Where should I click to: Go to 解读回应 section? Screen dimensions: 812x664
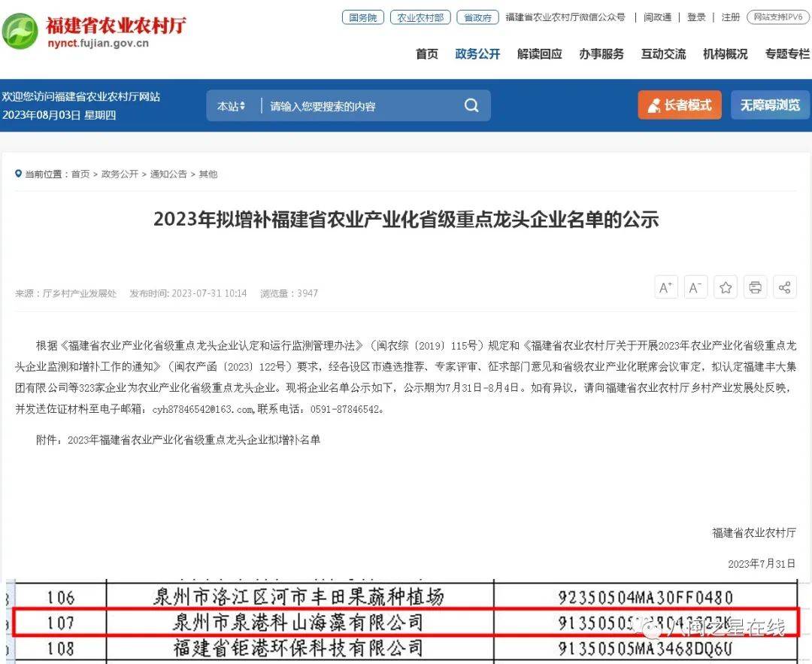click(539, 54)
